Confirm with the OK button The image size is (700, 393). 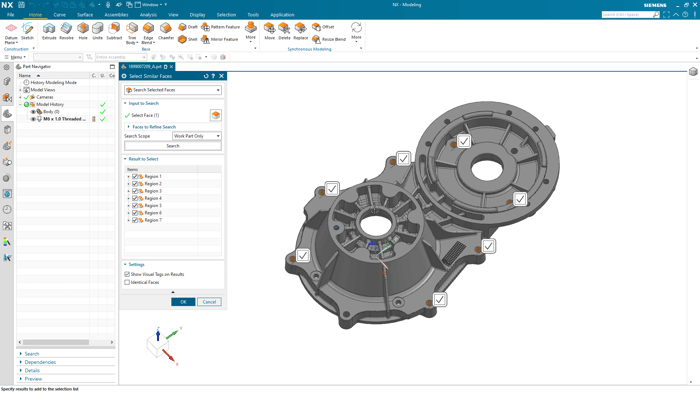pyautogui.click(x=183, y=302)
